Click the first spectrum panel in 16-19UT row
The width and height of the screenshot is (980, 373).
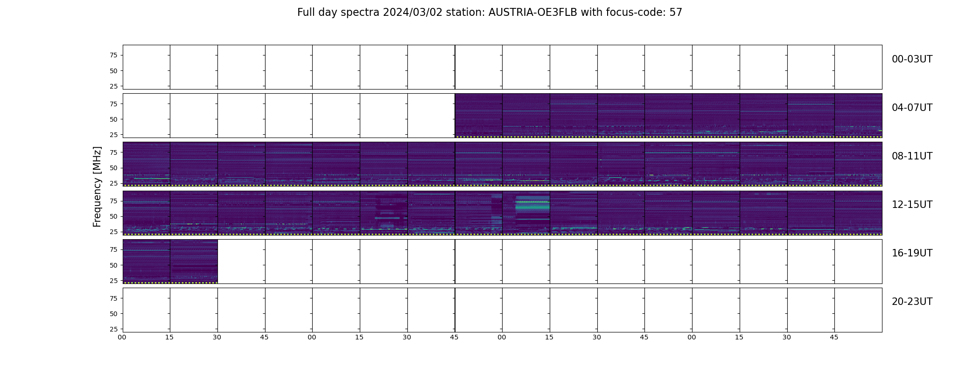tap(146, 261)
